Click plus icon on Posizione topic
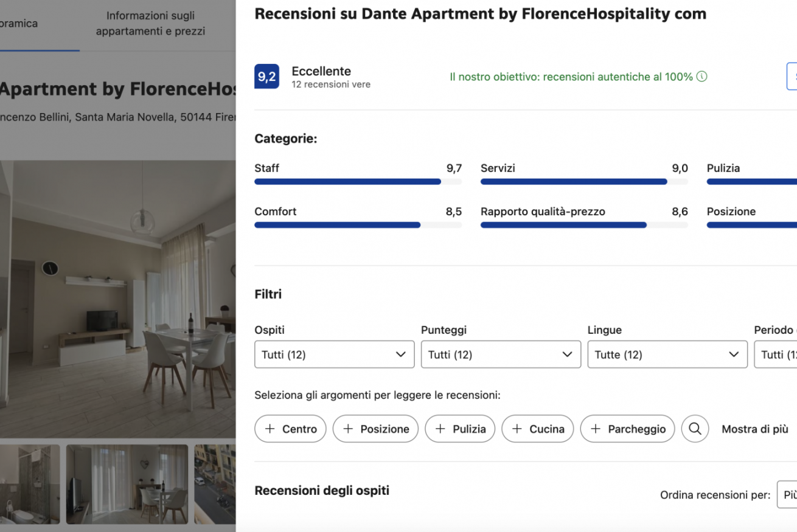 click(x=348, y=429)
